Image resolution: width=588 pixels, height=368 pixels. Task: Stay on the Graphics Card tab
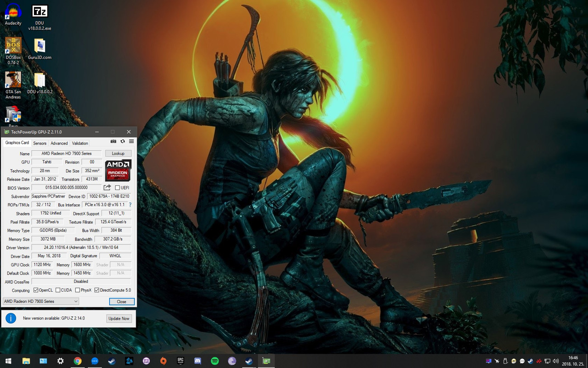point(17,143)
